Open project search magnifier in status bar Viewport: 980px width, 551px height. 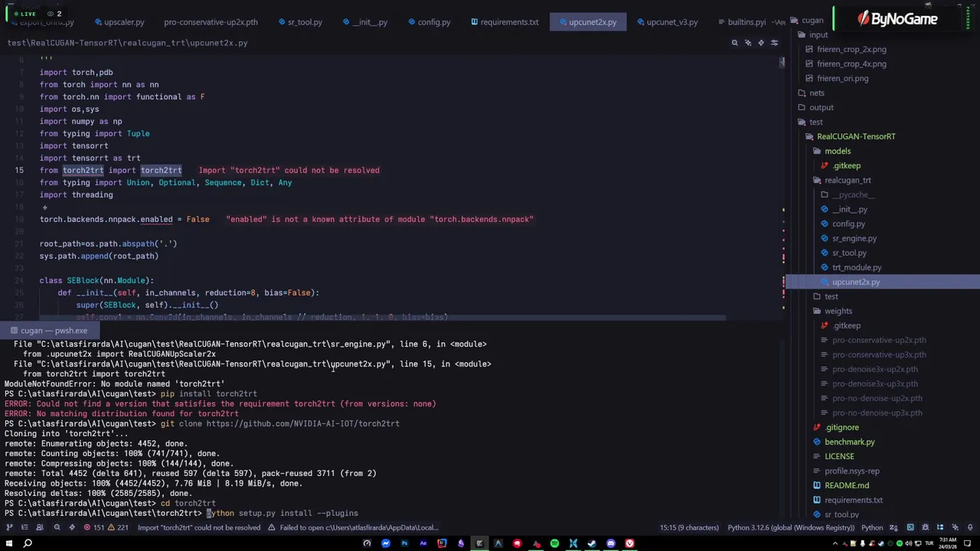[x=57, y=527]
